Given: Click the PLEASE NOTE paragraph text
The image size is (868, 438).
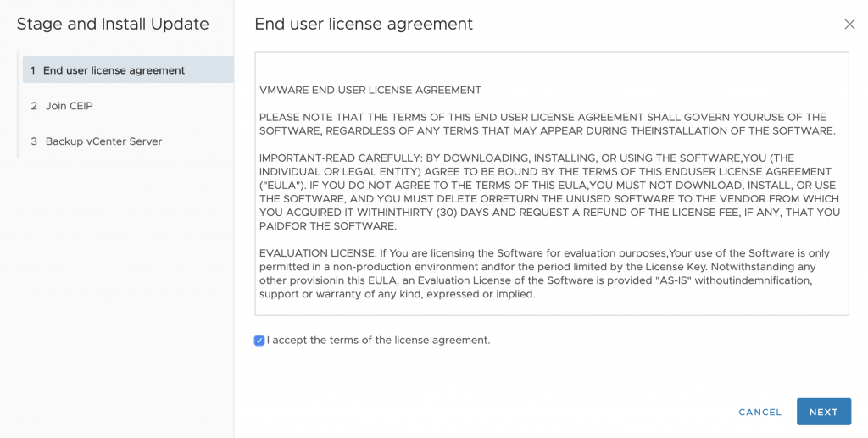Looking at the screenshot, I should (x=547, y=124).
